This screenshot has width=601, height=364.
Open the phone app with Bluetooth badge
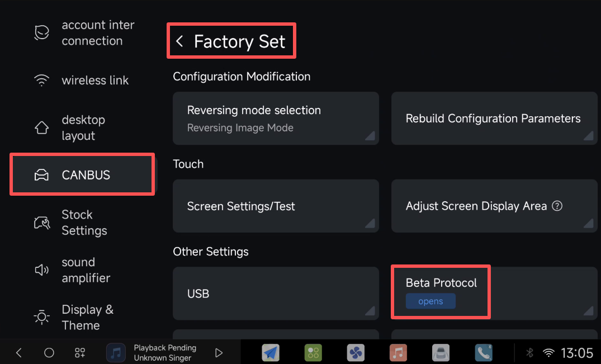click(x=483, y=352)
